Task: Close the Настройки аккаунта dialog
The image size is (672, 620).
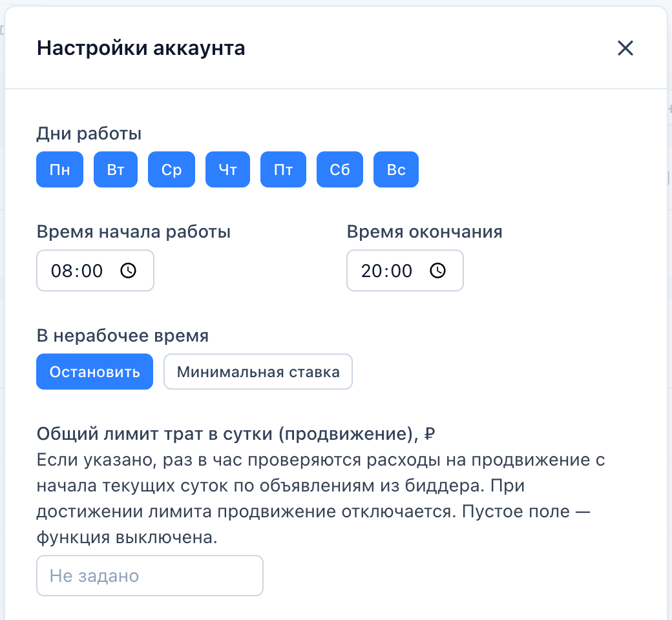Action: tap(625, 48)
